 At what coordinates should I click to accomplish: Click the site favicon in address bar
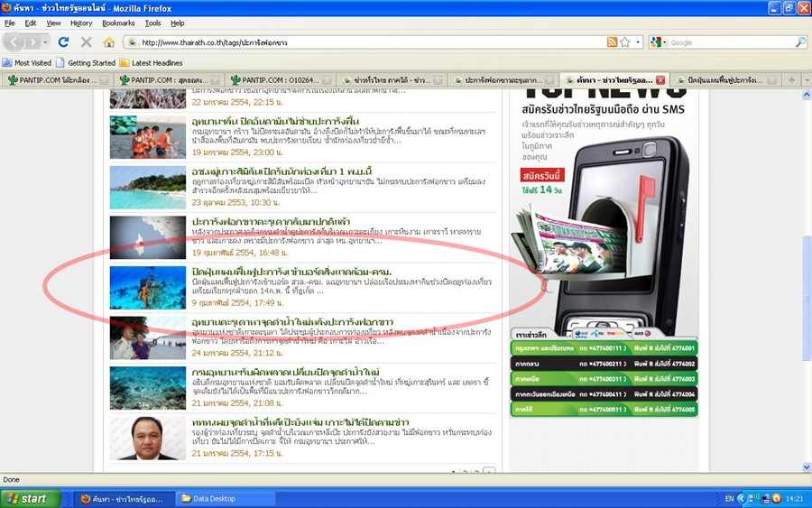tap(132, 42)
